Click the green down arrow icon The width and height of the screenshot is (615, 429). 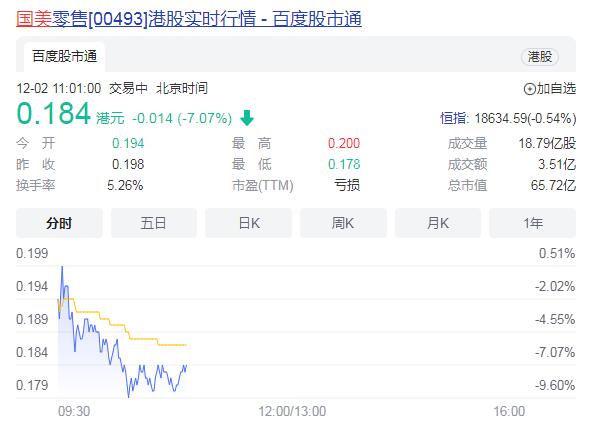[247, 118]
